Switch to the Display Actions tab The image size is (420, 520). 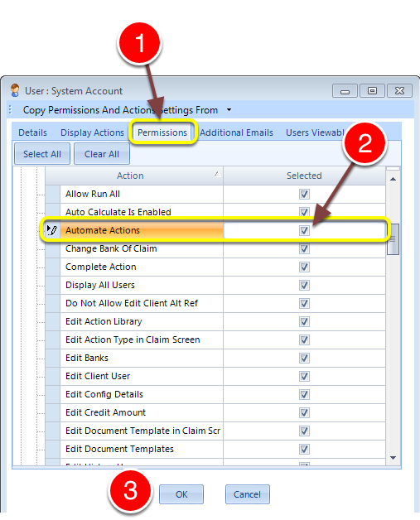(x=92, y=132)
